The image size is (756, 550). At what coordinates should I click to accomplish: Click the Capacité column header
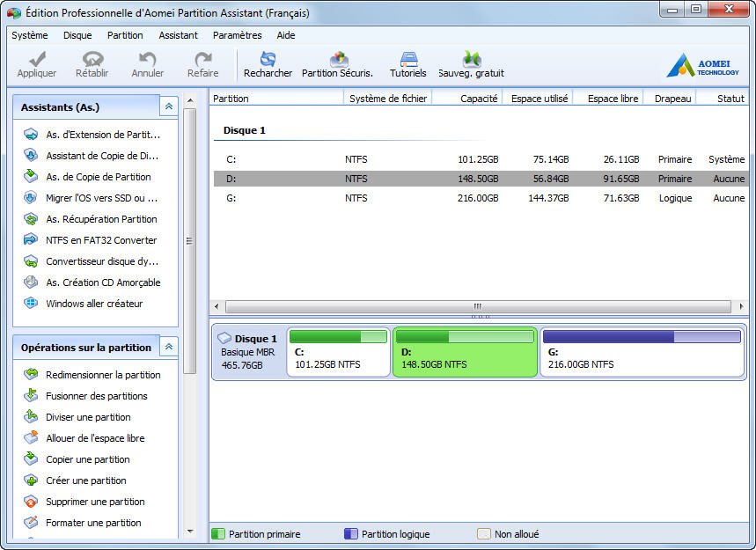coord(467,99)
